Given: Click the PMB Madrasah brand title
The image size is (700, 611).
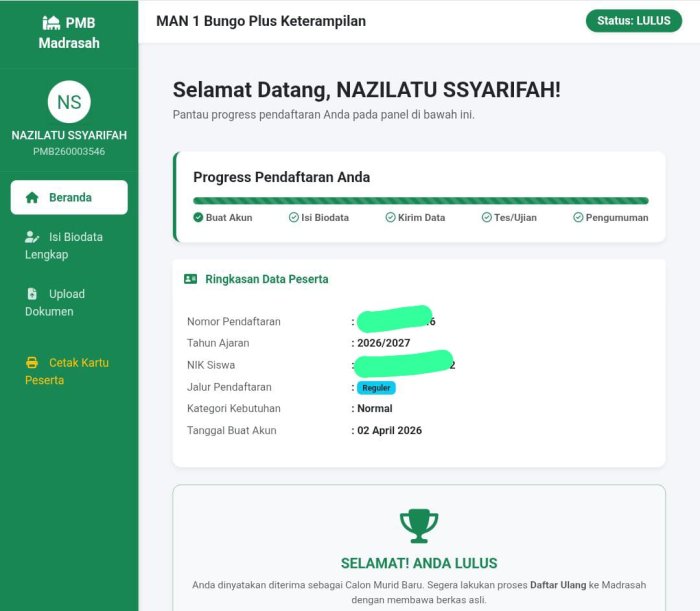Looking at the screenshot, I should click(69, 33).
